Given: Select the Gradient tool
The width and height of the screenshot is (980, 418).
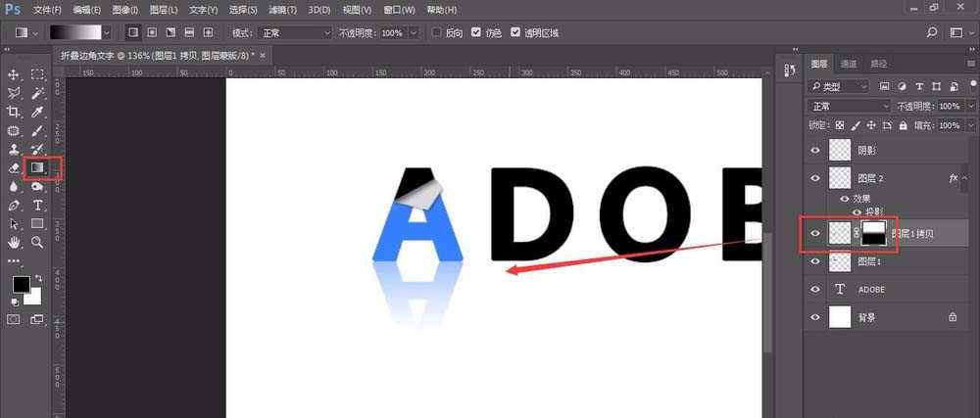Looking at the screenshot, I should 36,167.
